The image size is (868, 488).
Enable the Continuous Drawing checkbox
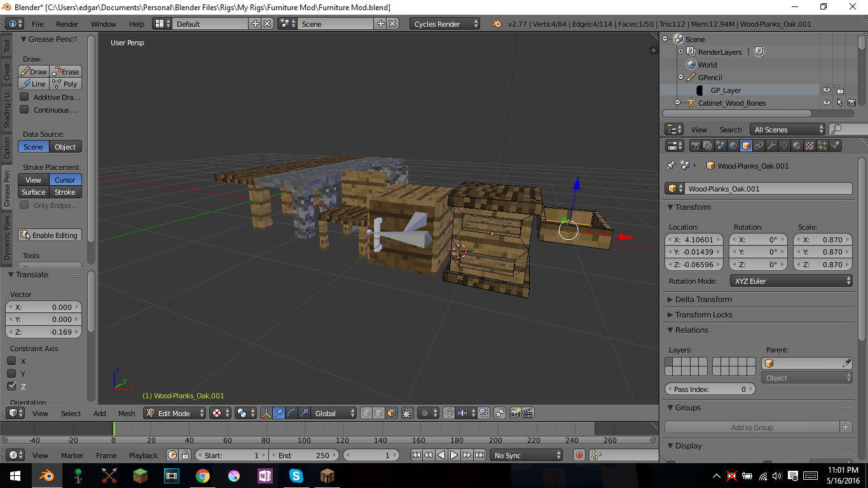pyautogui.click(x=24, y=109)
